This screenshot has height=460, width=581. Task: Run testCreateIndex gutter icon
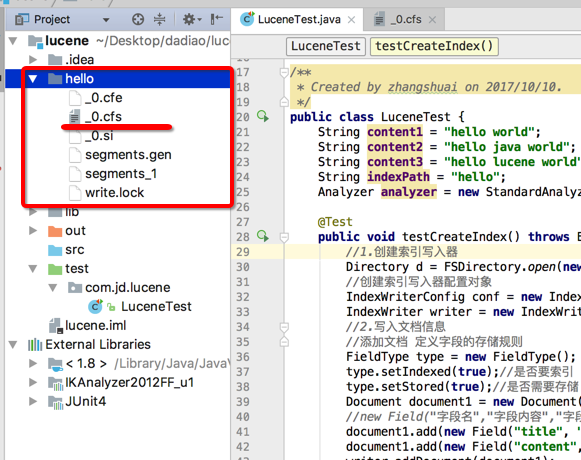[x=263, y=236]
